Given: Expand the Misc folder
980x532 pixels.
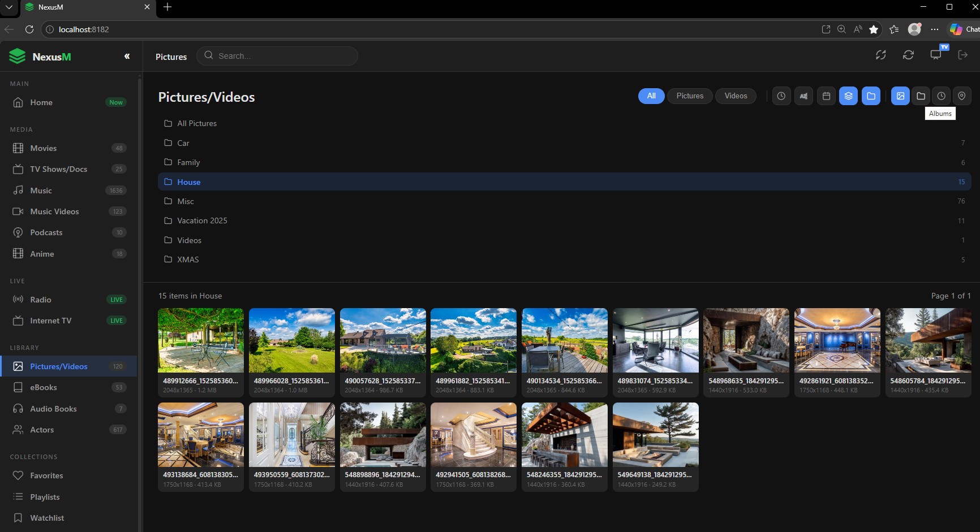Looking at the screenshot, I should (x=186, y=201).
